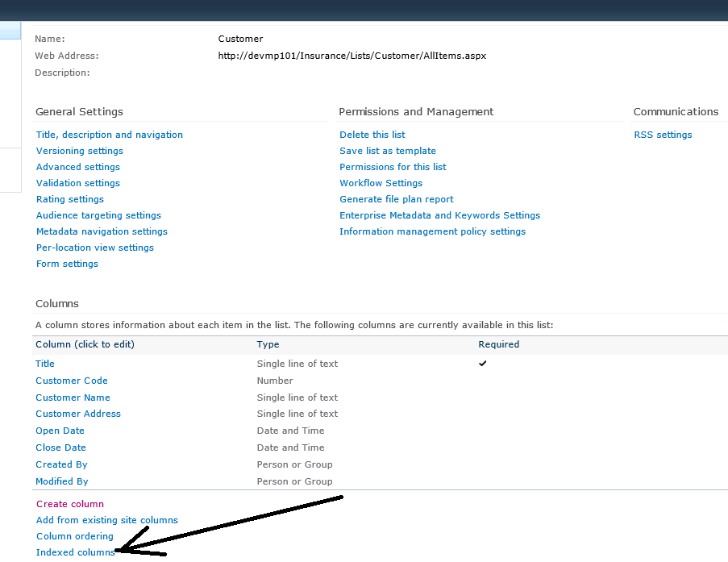Viewport: 728px width, 562px height.
Task: Open Rating settings
Action: tap(69, 199)
